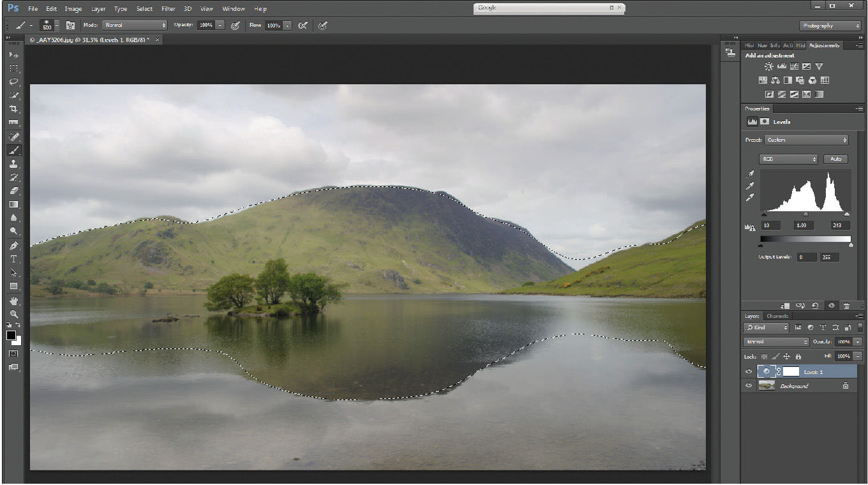Switch to the Info panel tab
The image size is (868, 485).
[775, 45]
